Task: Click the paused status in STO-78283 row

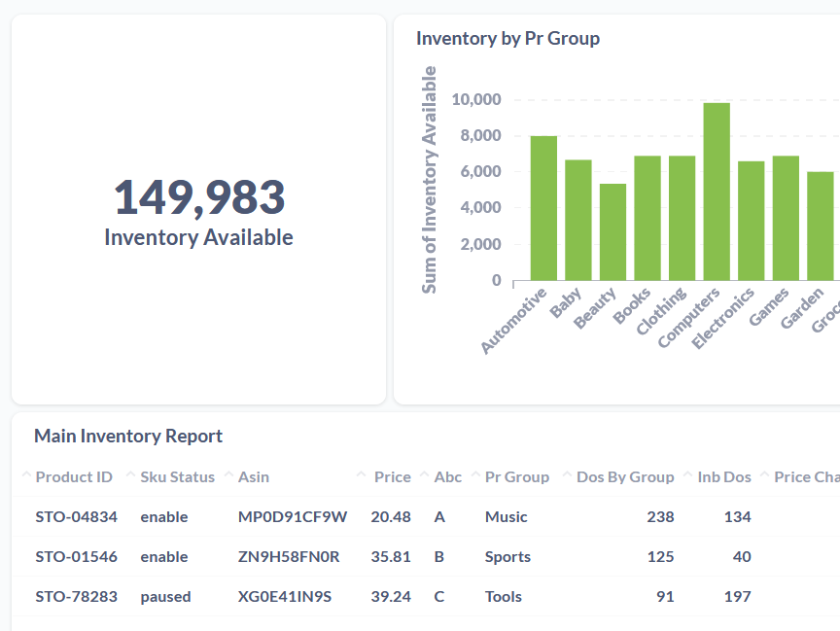Action: [x=165, y=596]
